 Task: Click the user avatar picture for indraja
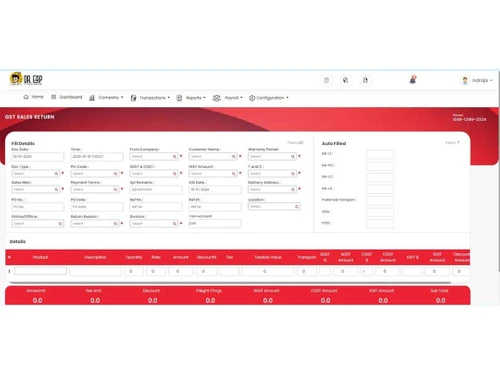pyautogui.click(x=465, y=80)
